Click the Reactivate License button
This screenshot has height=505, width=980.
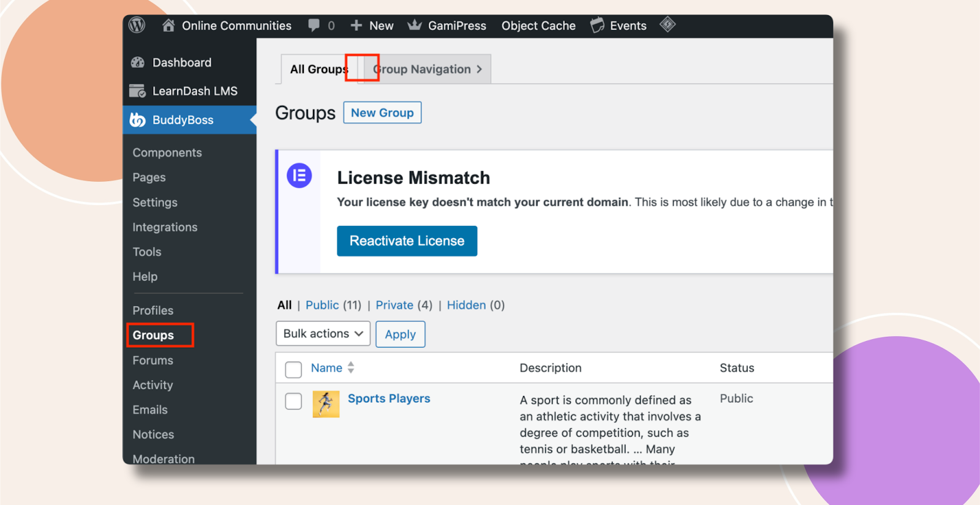407,241
